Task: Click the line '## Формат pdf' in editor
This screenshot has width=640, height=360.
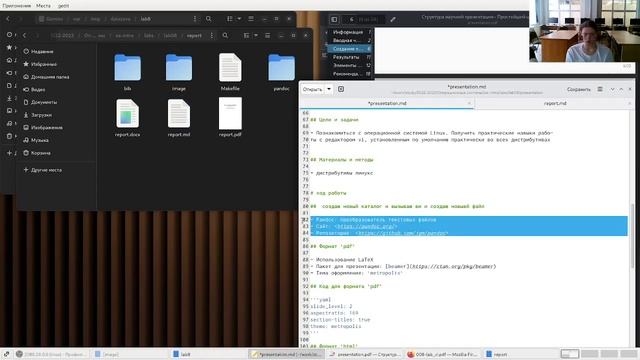Action: (x=333, y=247)
